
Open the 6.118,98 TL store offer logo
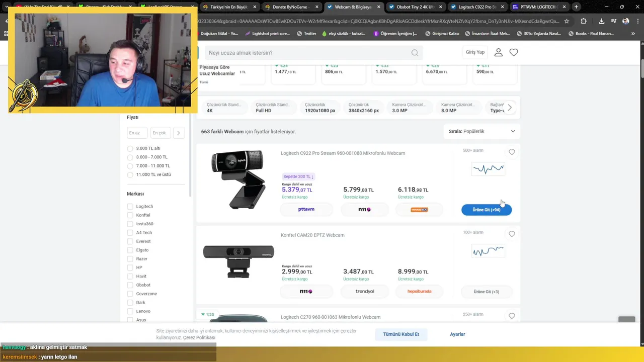[419, 209]
